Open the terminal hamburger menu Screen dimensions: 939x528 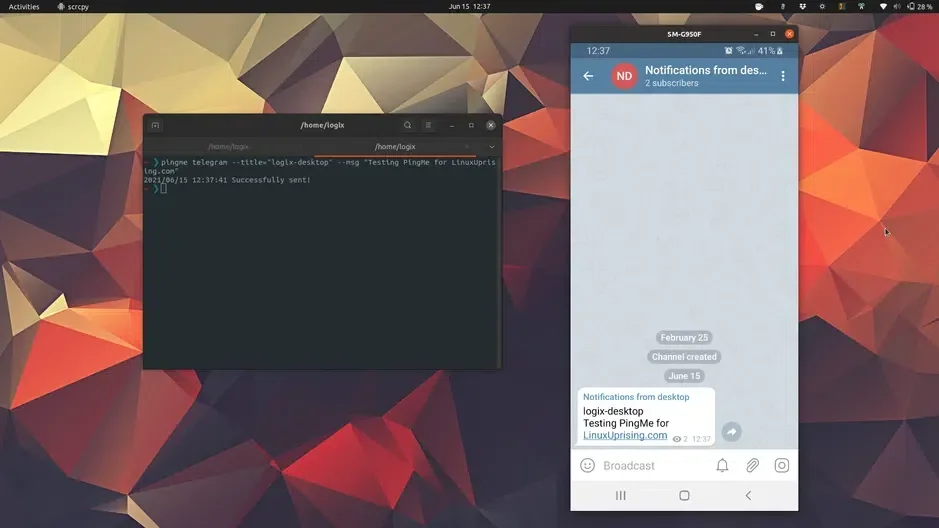pyautogui.click(x=428, y=125)
